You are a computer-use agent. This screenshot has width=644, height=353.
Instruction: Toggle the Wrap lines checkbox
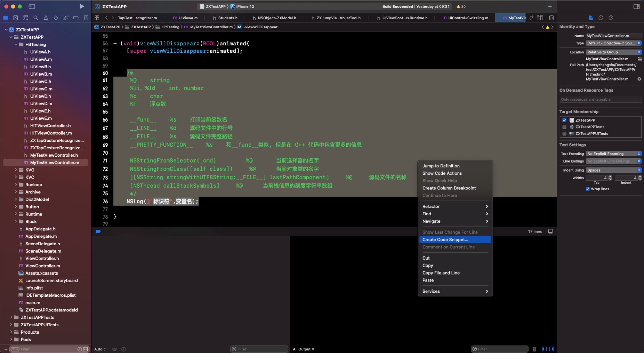click(588, 189)
